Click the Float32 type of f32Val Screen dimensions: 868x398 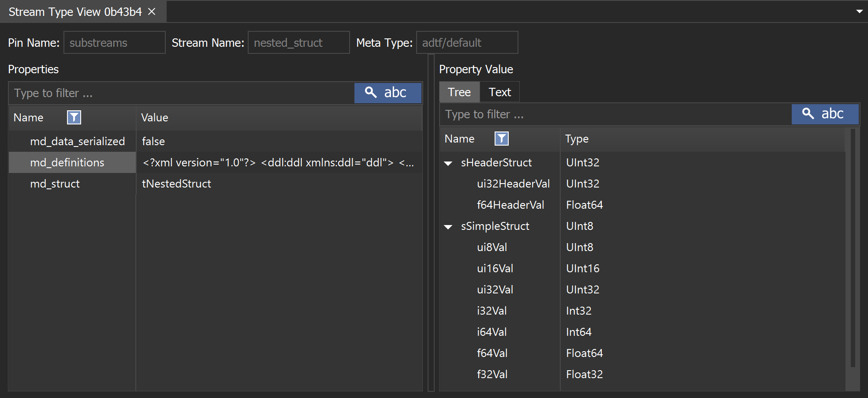[585, 374]
